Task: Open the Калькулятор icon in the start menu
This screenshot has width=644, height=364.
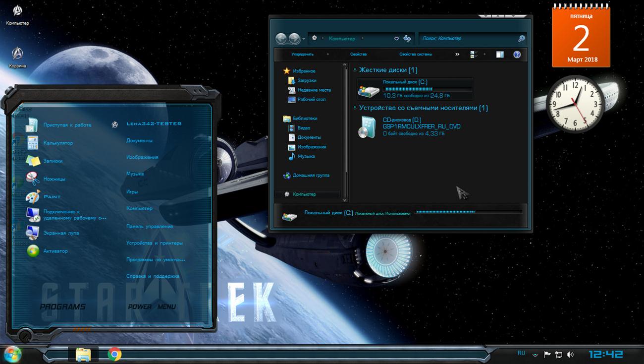Action: tap(33, 143)
